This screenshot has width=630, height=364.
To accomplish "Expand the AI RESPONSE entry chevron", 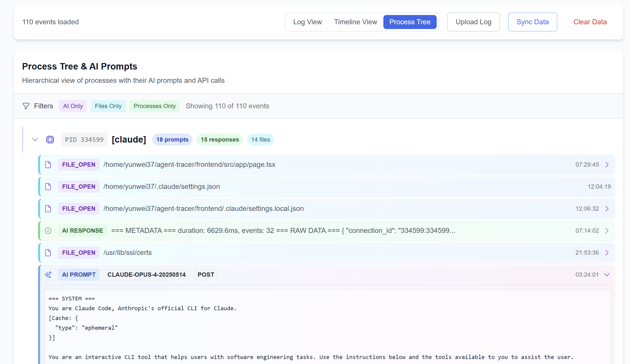I will coord(607,231).
